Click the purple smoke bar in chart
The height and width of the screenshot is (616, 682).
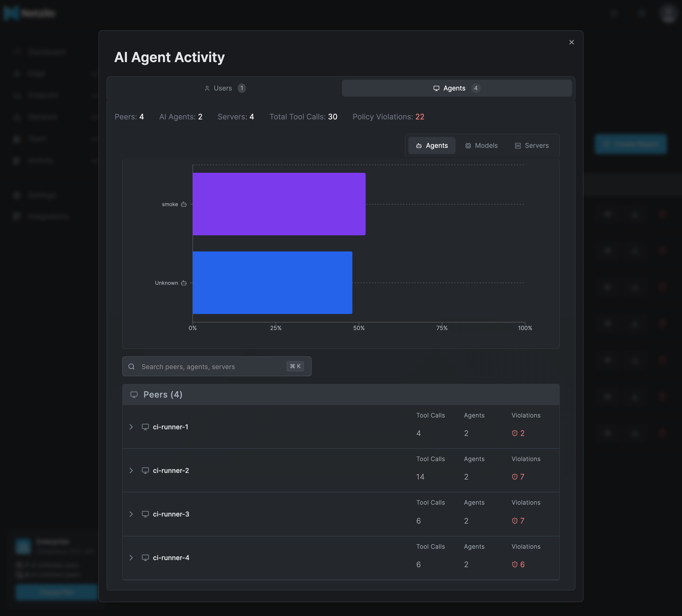click(279, 204)
